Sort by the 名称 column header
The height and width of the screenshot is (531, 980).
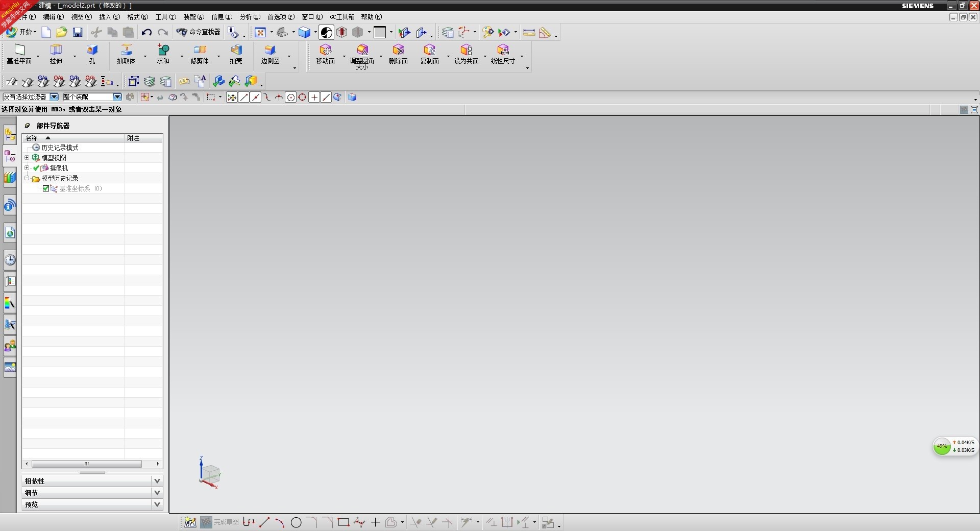tap(73, 138)
